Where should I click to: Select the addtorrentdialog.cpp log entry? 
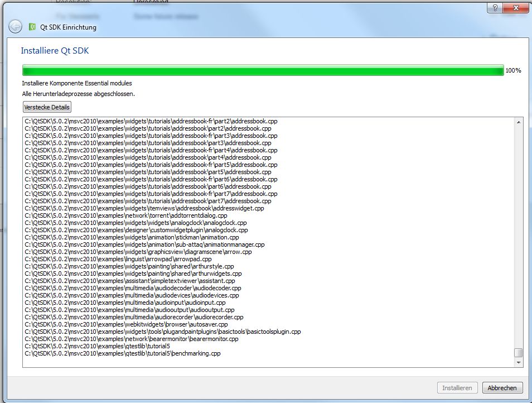click(126, 215)
